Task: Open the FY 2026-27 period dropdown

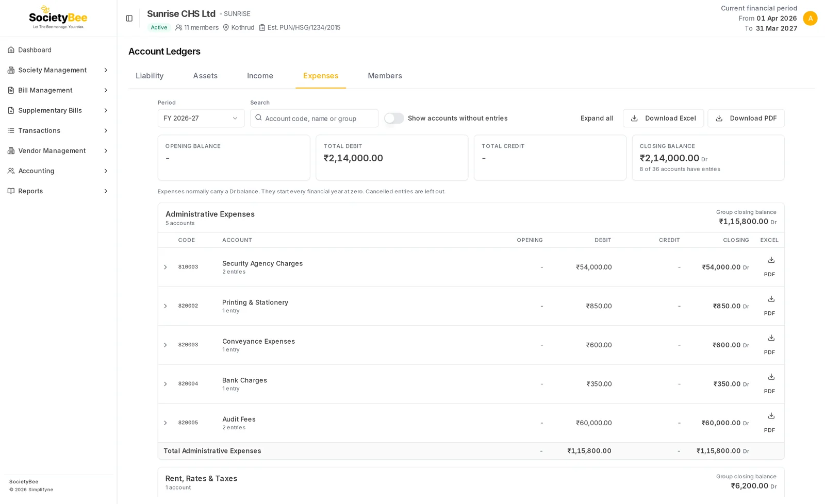Action: click(201, 118)
